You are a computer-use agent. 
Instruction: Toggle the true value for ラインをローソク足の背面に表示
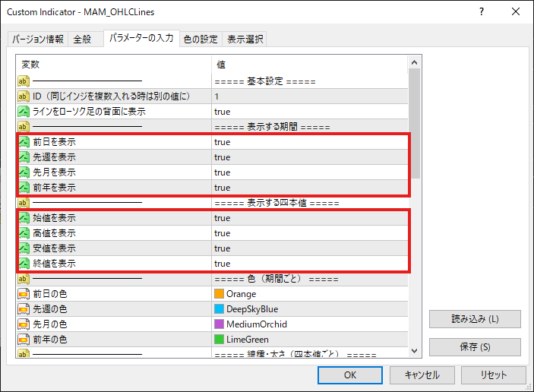[309, 112]
